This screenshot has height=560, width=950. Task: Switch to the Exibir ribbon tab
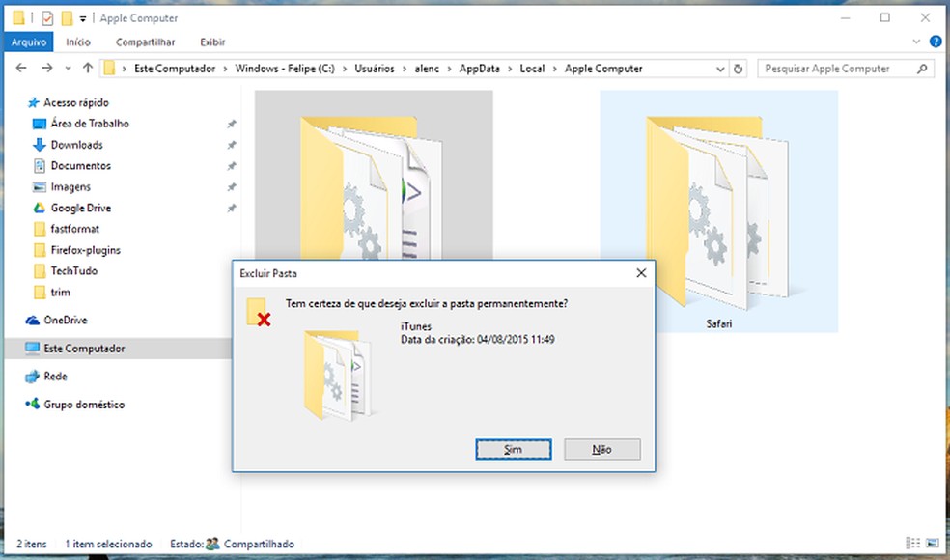[x=211, y=42]
